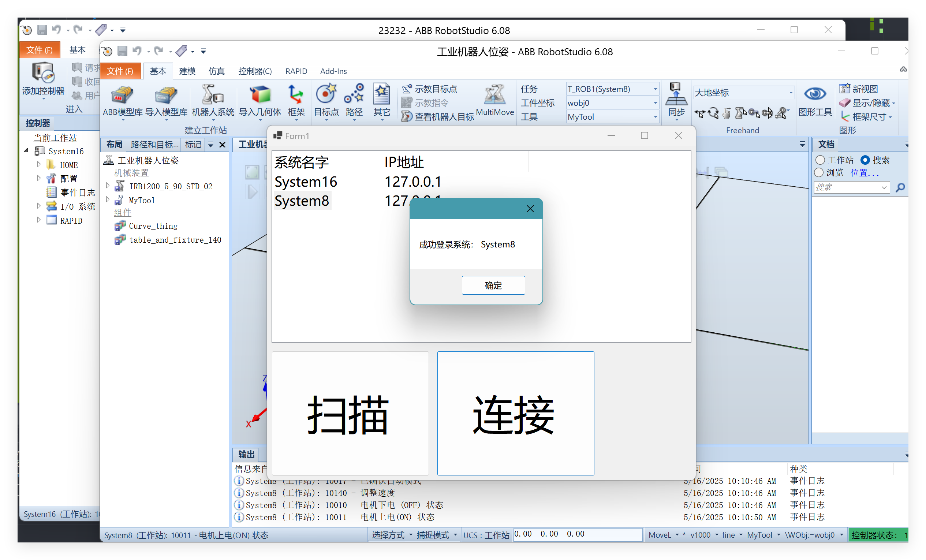This screenshot has width=926, height=560.
Task: Switch to the 建模 ribbon tab
Action: pyautogui.click(x=187, y=71)
